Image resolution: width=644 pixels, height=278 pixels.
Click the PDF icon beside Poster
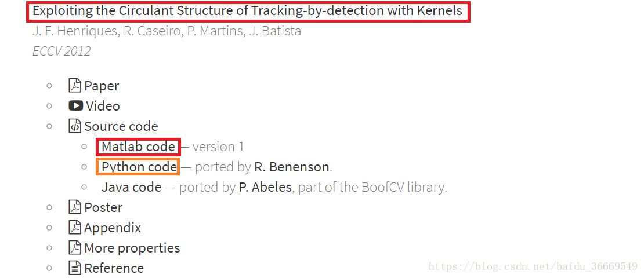coord(75,207)
